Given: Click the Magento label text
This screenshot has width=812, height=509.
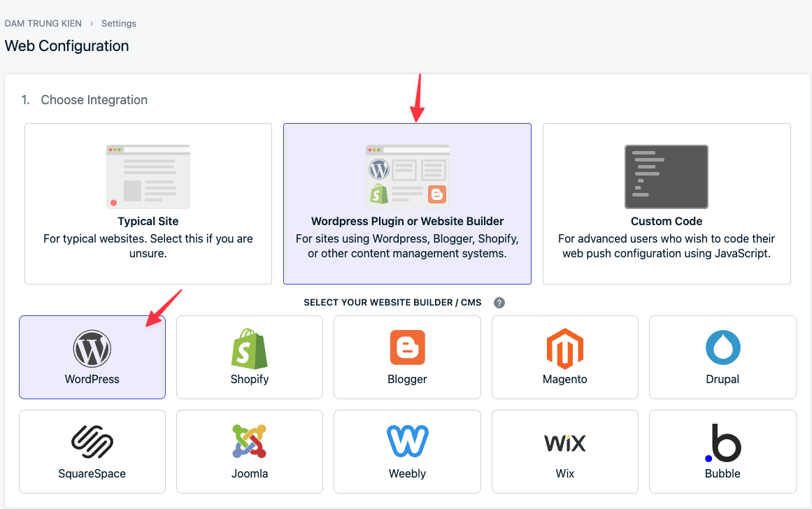Looking at the screenshot, I should (565, 379).
